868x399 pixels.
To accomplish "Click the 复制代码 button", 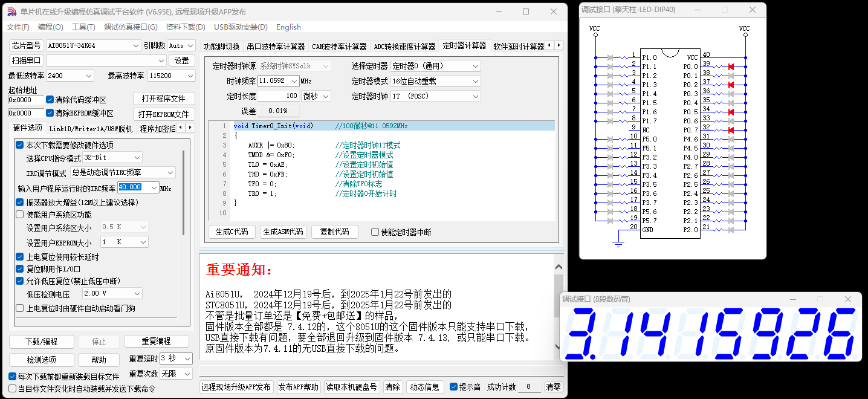I will [335, 232].
